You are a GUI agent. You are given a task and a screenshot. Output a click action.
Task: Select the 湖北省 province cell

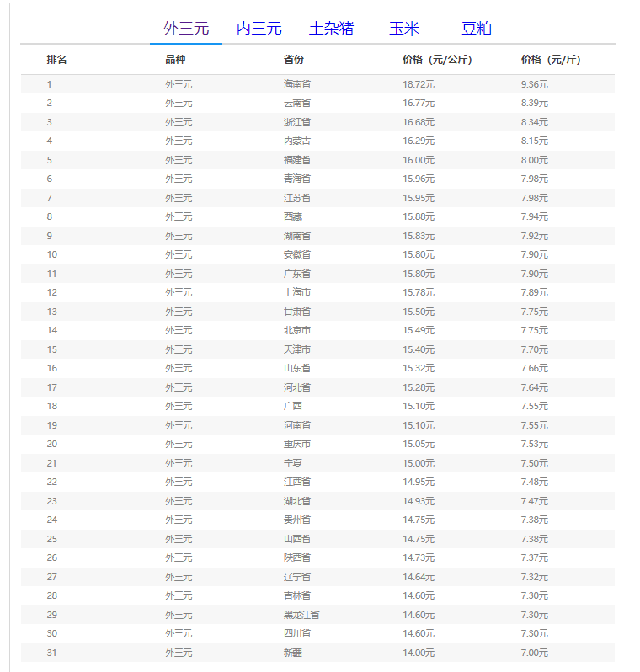pos(297,501)
